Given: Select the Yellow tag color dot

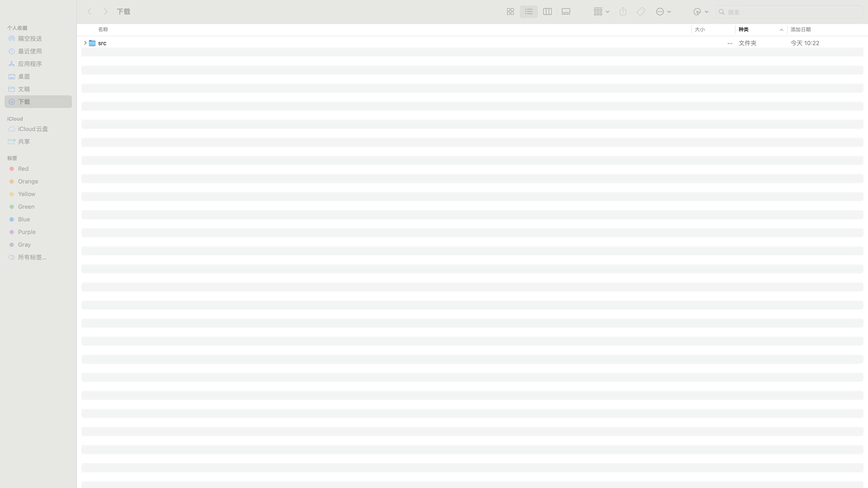Looking at the screenshot, I should tap(12, 194).
